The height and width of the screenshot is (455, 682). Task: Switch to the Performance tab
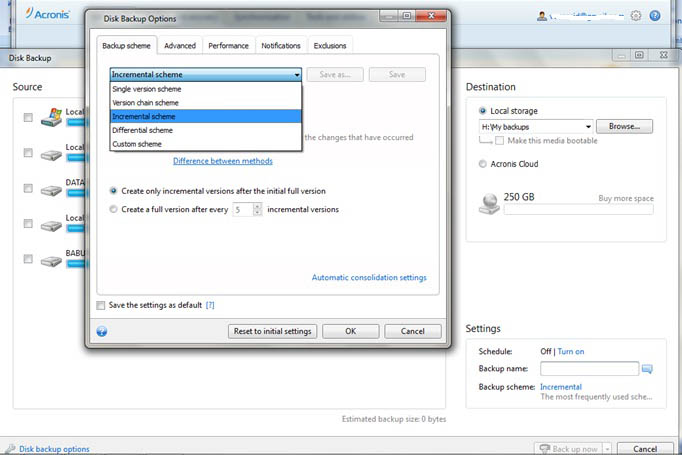coord(228,46)
